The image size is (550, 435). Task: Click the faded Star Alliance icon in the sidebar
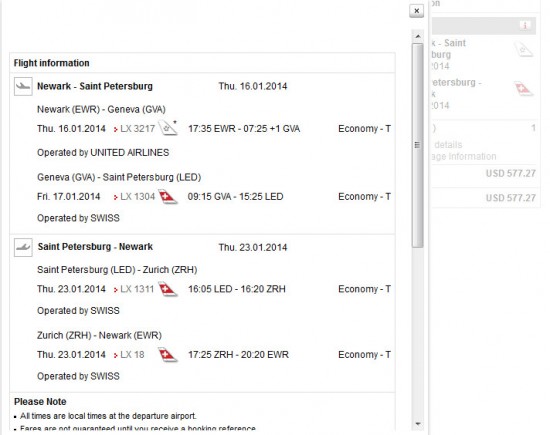[523, 49]
